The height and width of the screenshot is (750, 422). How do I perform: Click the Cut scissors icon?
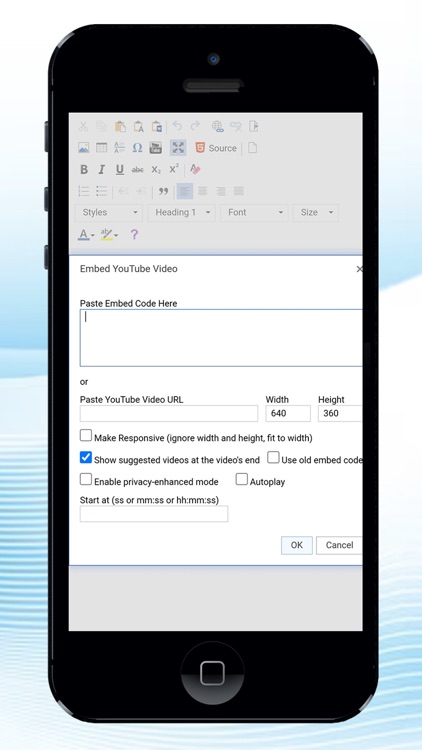click(83, 126)
